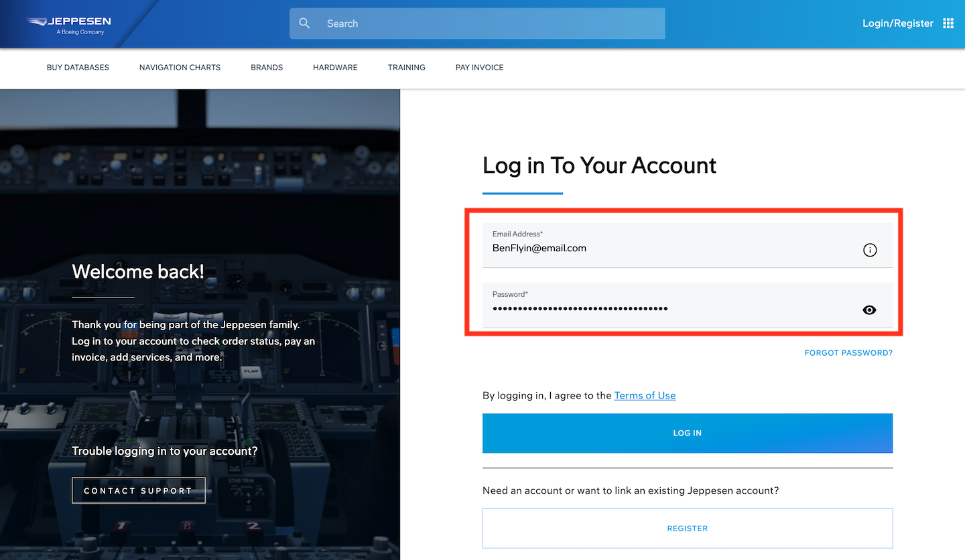Viewport: 965px width, 560px height.
Task: Open Training menu
Action: [407, 68]
